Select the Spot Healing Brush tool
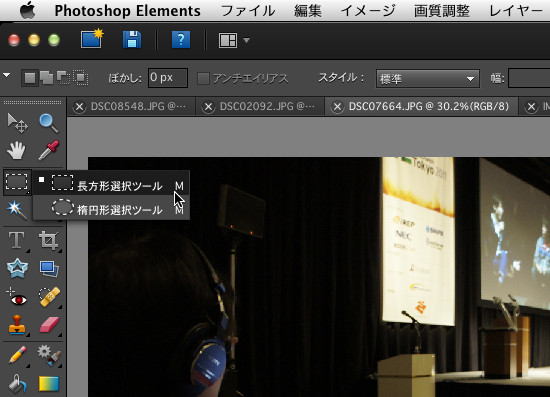550x397 pixels. [49, 297]
